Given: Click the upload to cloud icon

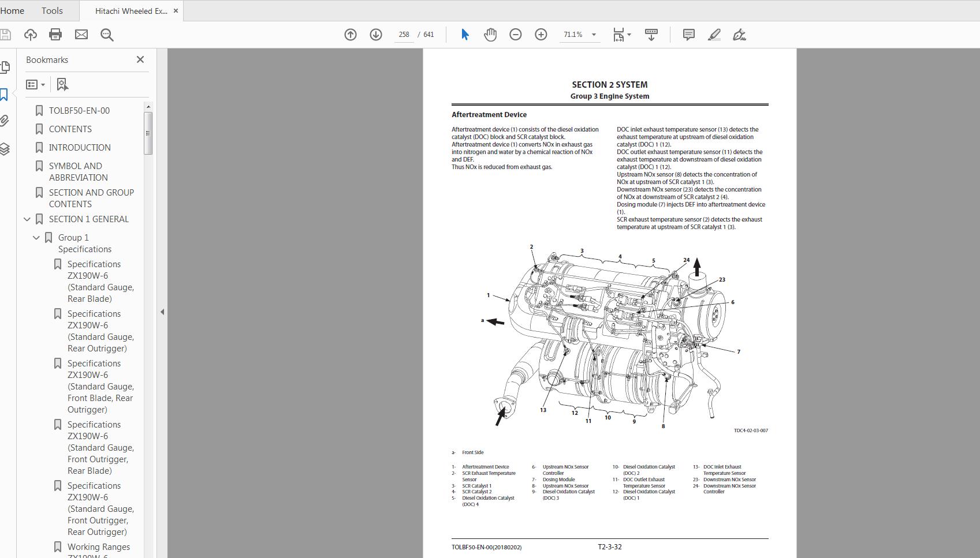Looking at the screenshot, I should 31,35.
